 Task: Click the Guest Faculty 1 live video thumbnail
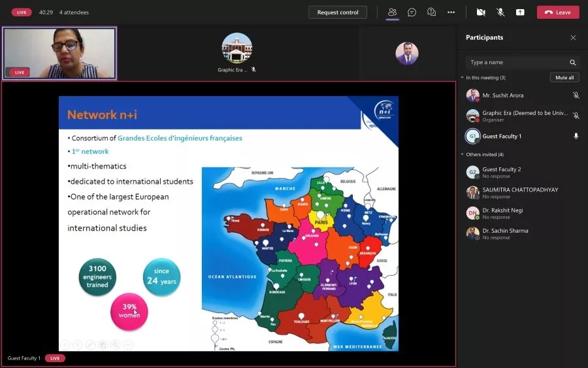click(x=59, y=53)
